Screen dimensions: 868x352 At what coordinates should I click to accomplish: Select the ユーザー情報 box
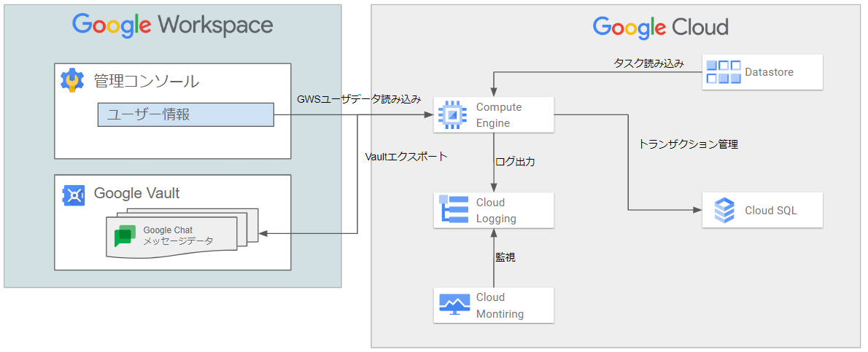(186, 114)
